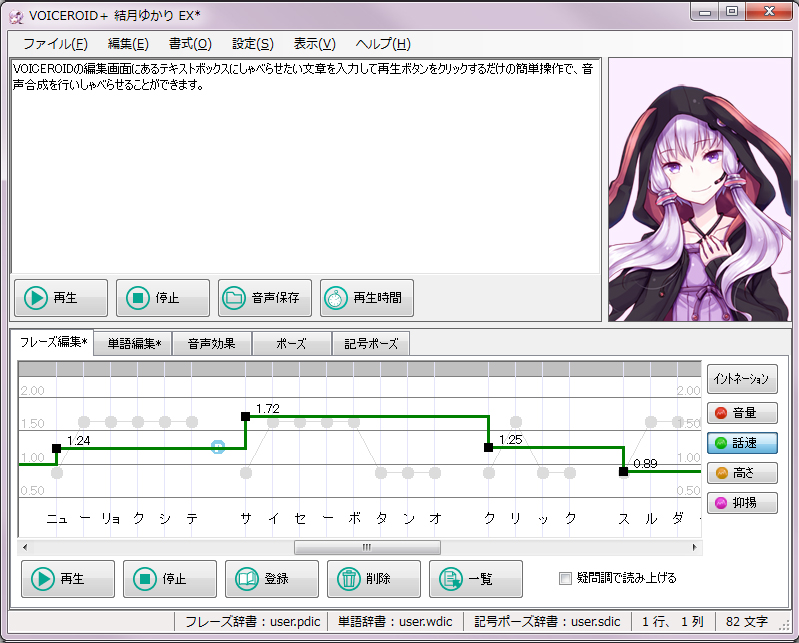Switch to 単語編集 tab

click(x=133, y=343)
